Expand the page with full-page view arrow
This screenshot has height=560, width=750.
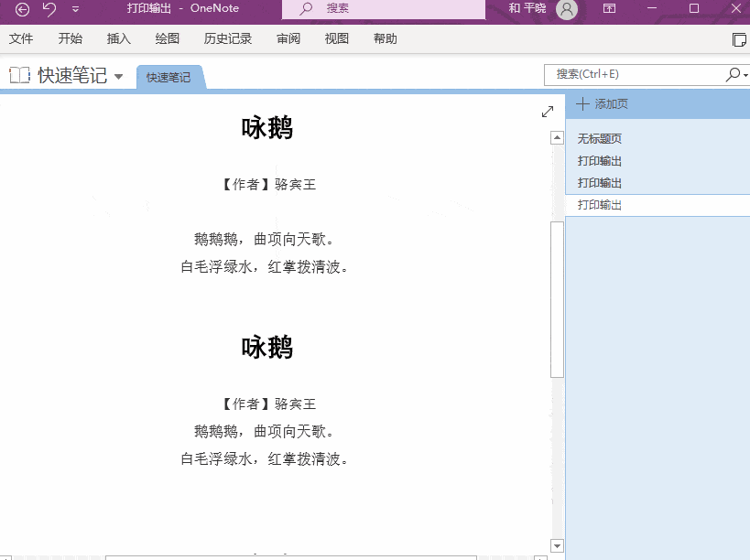pyautogui.click(x=548, y=112)
